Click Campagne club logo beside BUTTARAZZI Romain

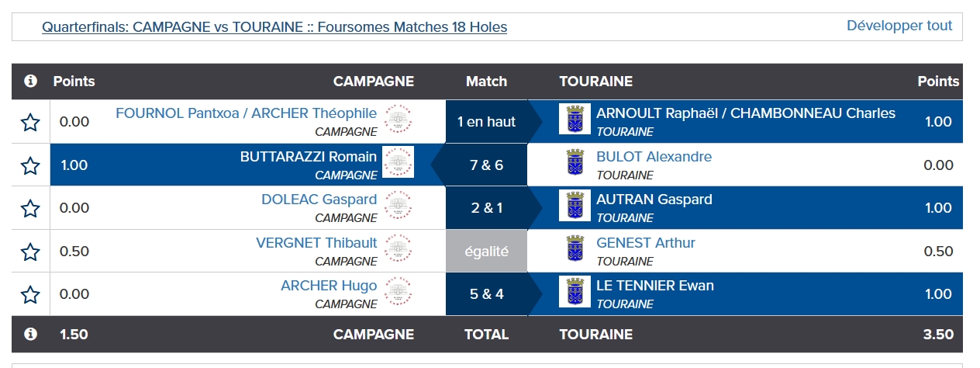tap(399, 162)
